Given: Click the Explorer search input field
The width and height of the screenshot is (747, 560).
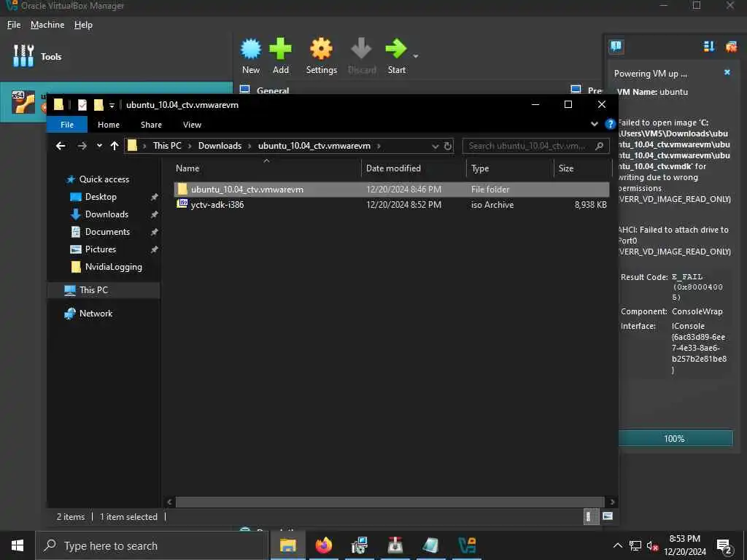Looking at the screenshot, I should click(x=529, y=146).
